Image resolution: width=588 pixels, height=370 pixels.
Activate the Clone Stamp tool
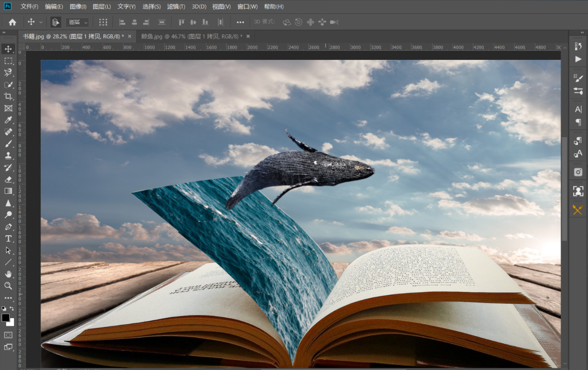point(8,155)
